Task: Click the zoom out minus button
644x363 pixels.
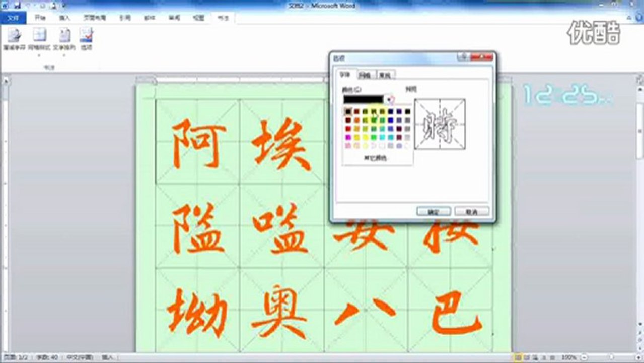Action: click(584, 357)
